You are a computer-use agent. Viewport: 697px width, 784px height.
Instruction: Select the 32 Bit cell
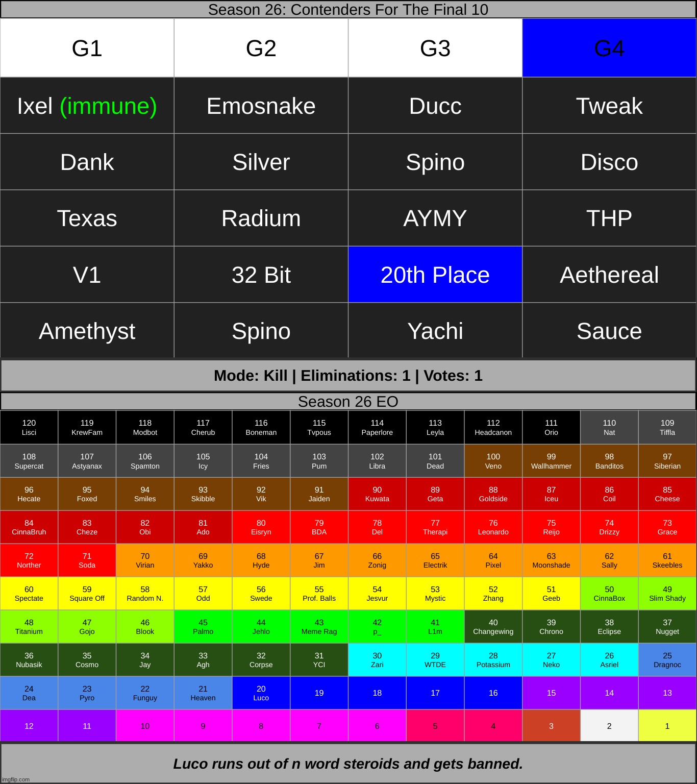point(261,275)
